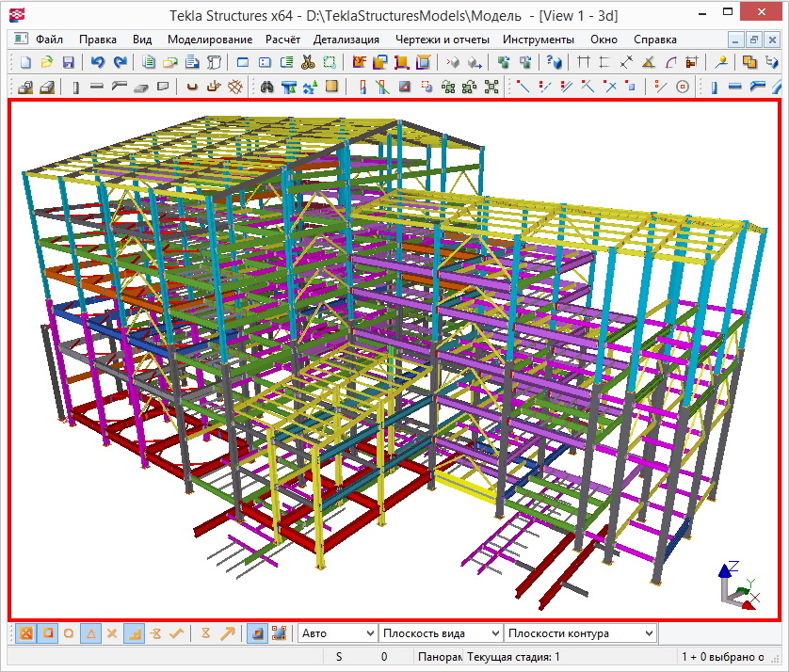Viewport: 789px width, 672px height.
Task: Toggle the first orange box-X snap switch
Action: pyautogui.click(x=26, y=633)
